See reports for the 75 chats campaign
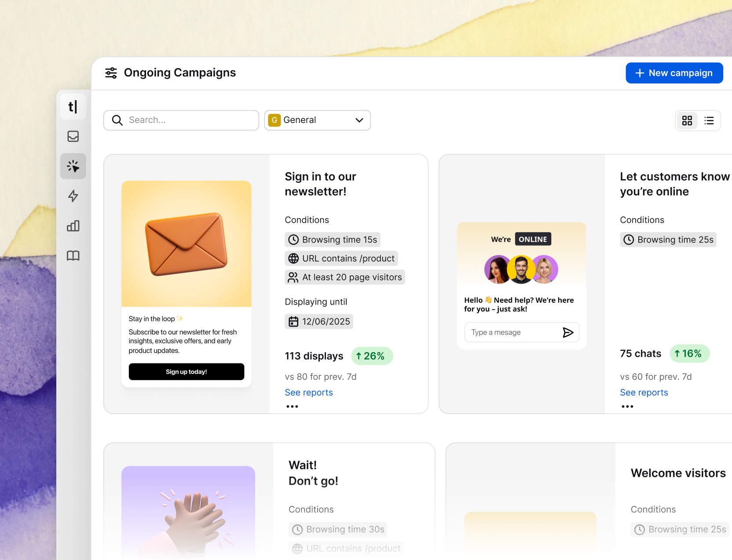Image resolution: width=732 pixels, height=560 pixels. [x=644, y=392]
